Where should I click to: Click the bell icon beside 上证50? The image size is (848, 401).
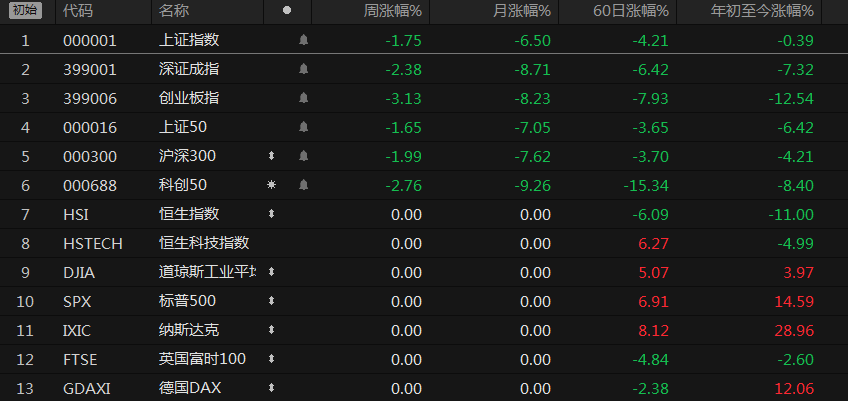tap(303, 127)
